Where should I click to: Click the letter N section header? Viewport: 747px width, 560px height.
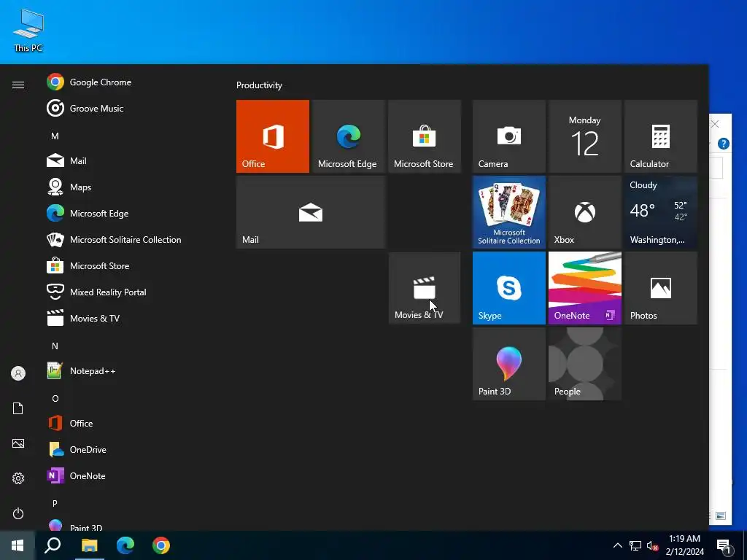click(x=55, y=346)
